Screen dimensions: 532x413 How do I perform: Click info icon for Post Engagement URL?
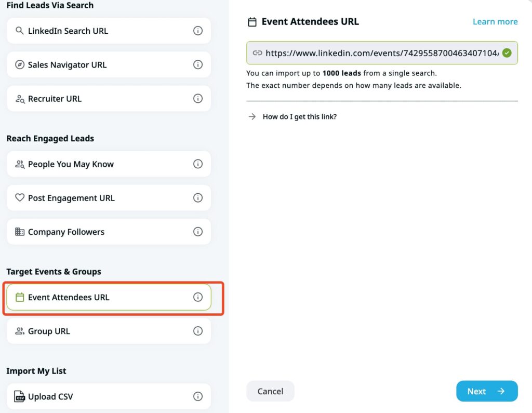point(197,198)
